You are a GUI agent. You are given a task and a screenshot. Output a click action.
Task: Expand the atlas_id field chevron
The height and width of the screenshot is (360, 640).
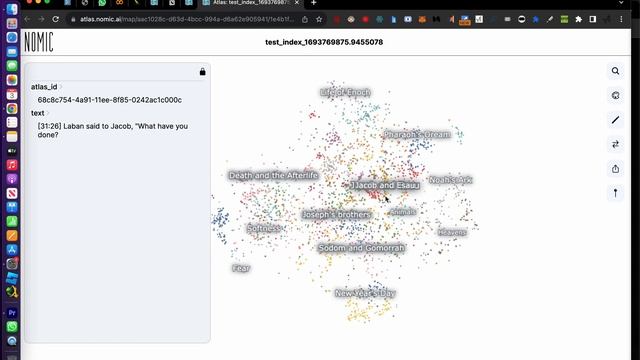coord(61,87)
